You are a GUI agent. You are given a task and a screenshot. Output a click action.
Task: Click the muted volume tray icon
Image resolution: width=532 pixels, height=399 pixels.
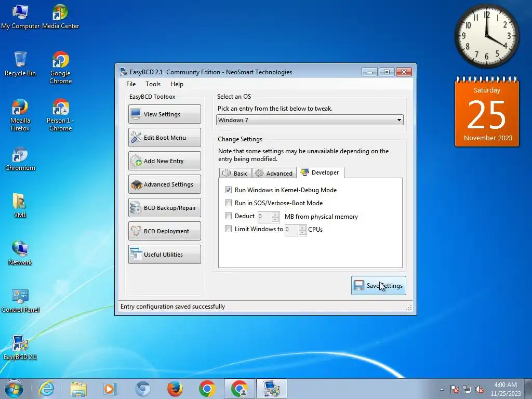(480, 389)
